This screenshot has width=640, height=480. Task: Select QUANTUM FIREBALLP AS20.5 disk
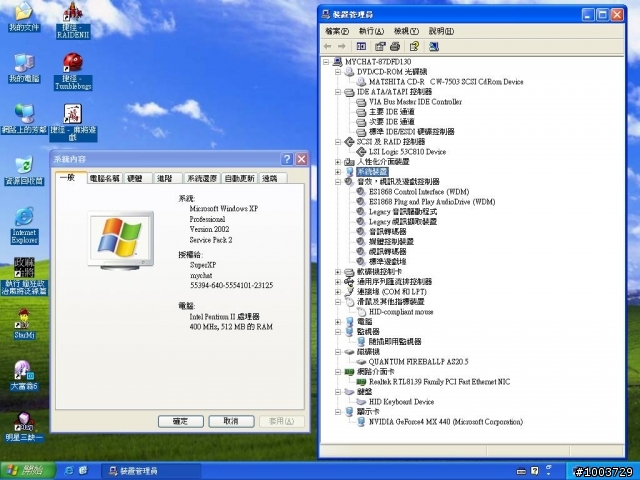[x=418, y=362]
